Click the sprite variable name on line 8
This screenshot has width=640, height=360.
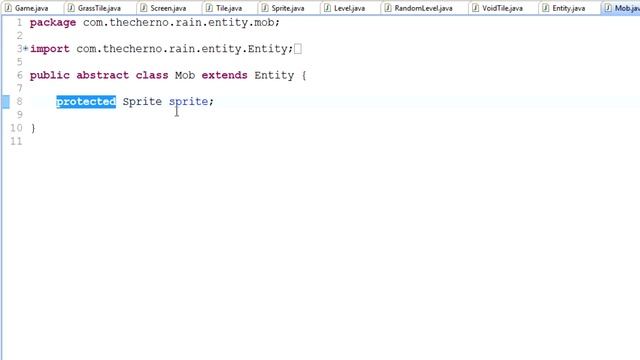[188, 102]
